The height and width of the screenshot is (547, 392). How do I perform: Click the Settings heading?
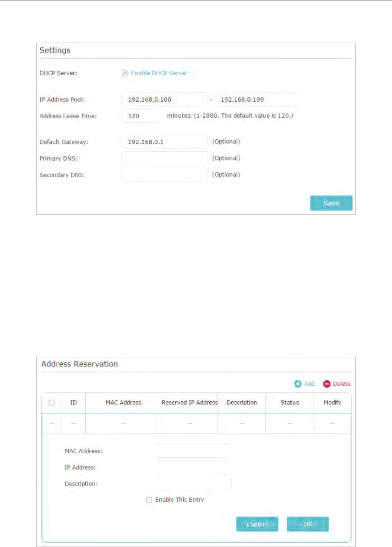point(55,50)
